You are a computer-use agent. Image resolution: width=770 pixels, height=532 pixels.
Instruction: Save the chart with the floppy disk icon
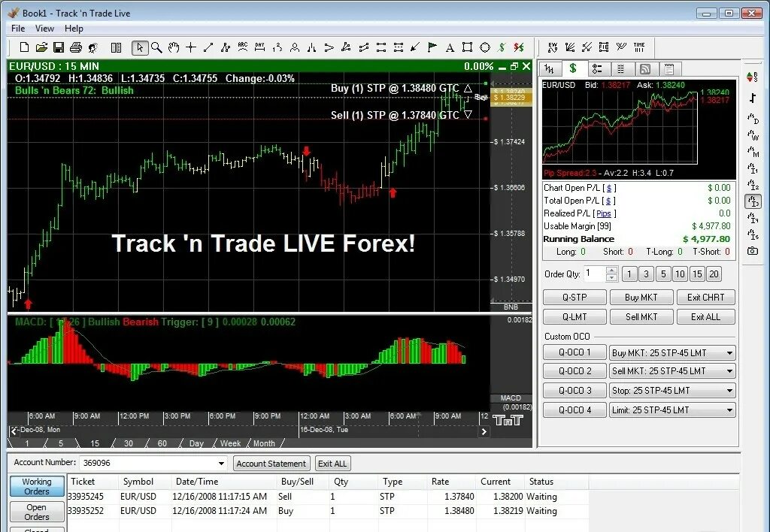(59, 47)
